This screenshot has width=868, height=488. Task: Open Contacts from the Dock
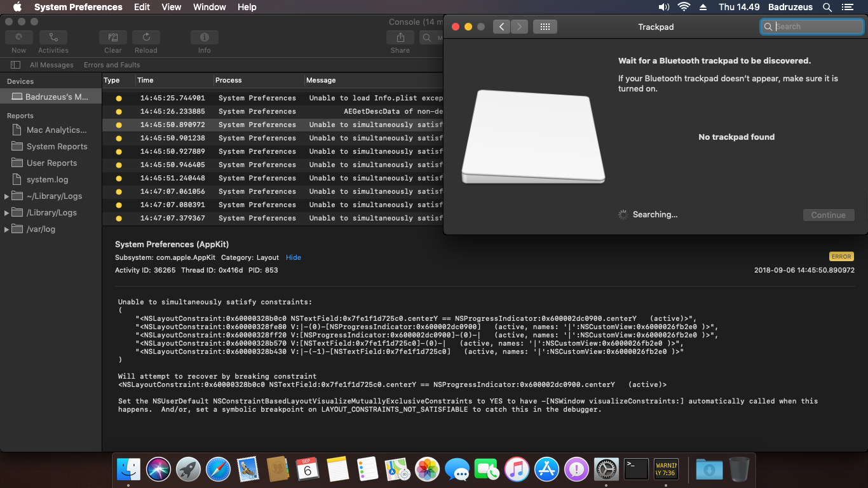coord(278,470)
